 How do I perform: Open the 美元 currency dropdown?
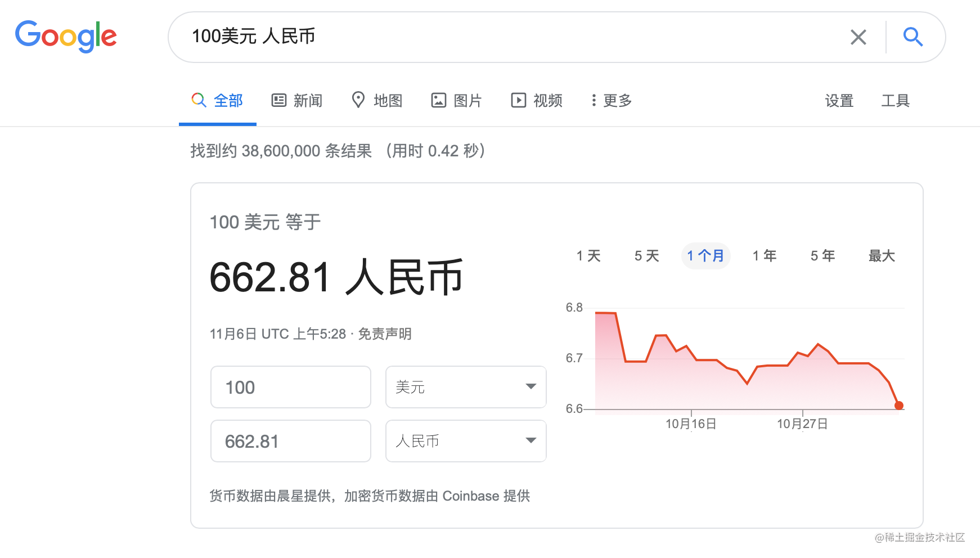point(466,387)
